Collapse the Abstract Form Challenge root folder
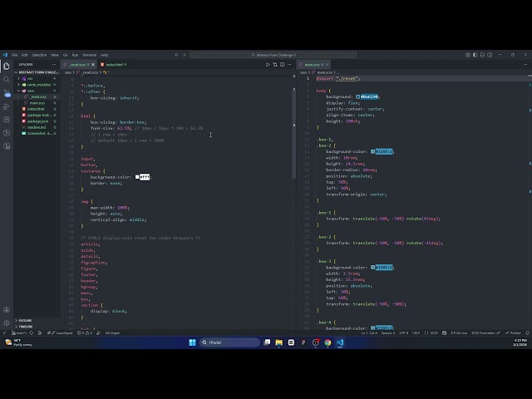The height and width of the screenshot is (399, 532). point(37,72)
